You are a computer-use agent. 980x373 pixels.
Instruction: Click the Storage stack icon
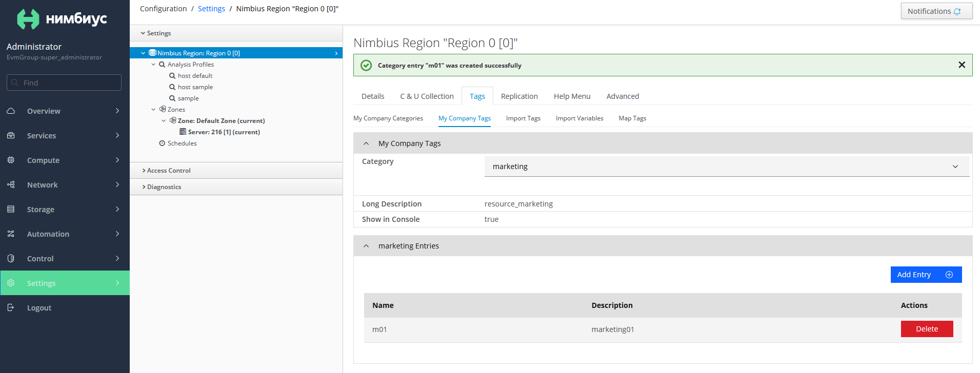coord(11,209)
